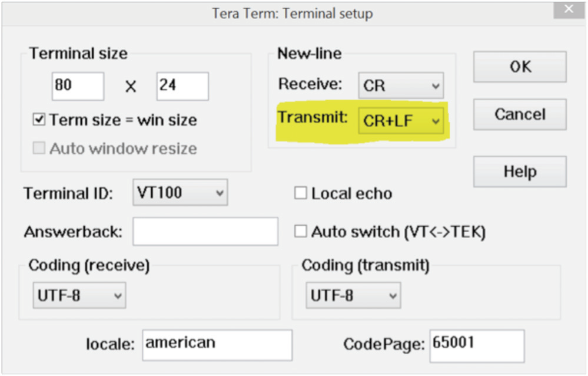Screen dimensions: 588x376
Task: Focus the Answerback text field
Action: click(x=205, y=232)
